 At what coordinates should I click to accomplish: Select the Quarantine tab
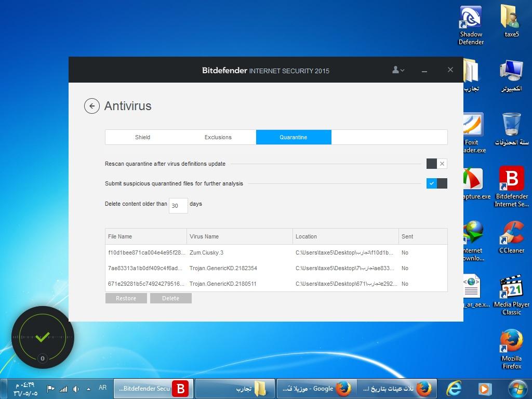pos(294,137)
